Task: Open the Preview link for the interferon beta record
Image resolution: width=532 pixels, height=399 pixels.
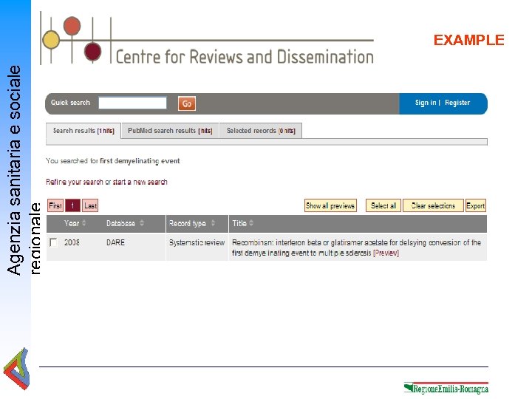Action: pyautogui.click(x=386, y=253)
